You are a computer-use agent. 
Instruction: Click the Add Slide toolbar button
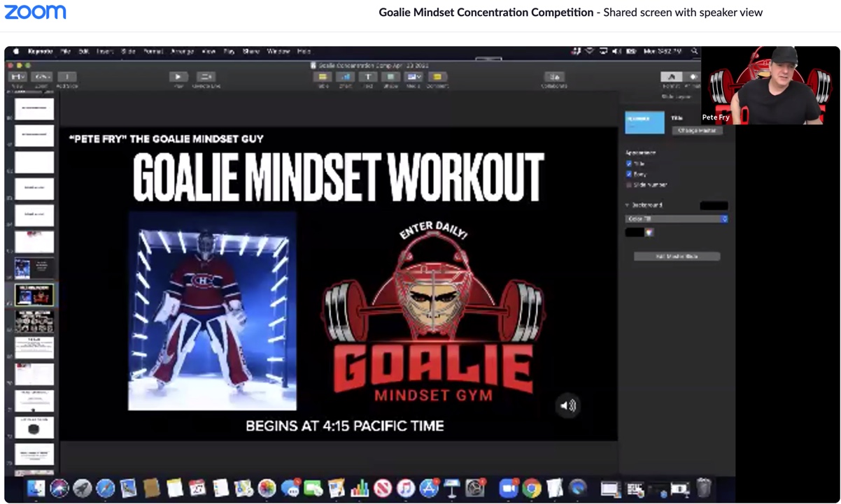[x=67, y=77]
